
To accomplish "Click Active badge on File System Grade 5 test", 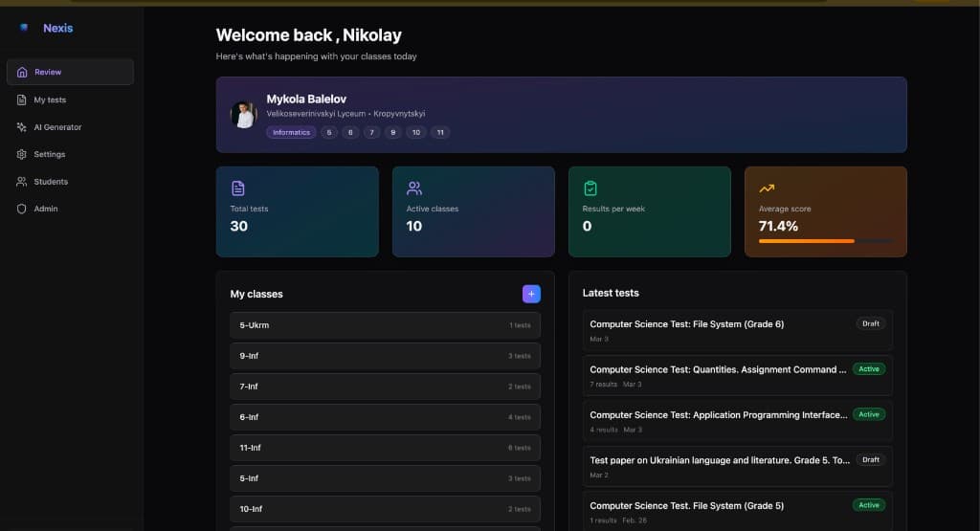I will [869, 505].
